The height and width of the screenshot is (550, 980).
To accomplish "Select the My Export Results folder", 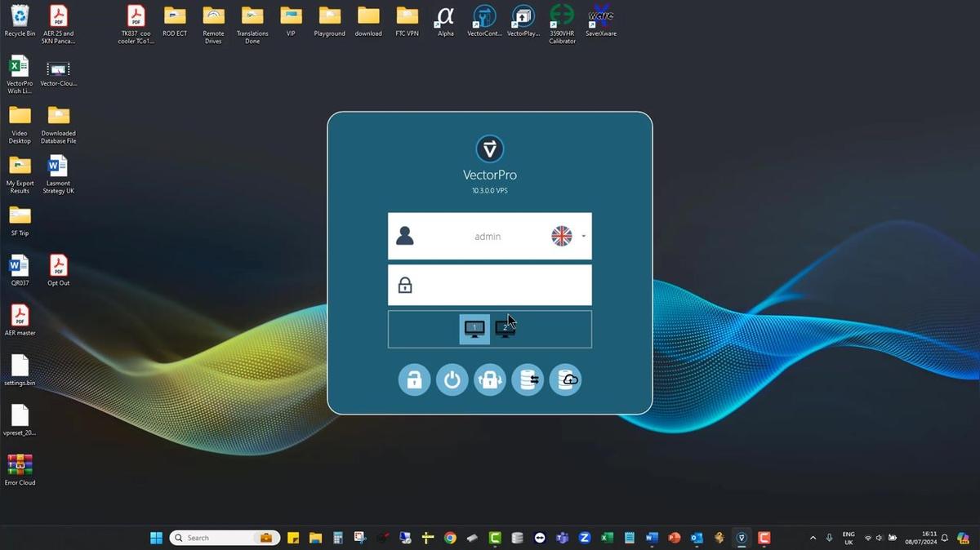I will pos(20,174).
